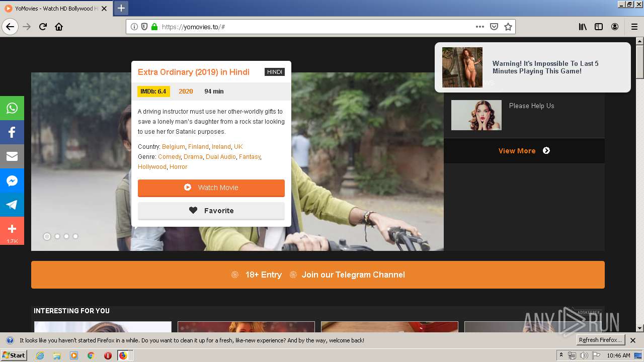Save page to Pocket
Screen dimensions: 644x362
point(494,27)
